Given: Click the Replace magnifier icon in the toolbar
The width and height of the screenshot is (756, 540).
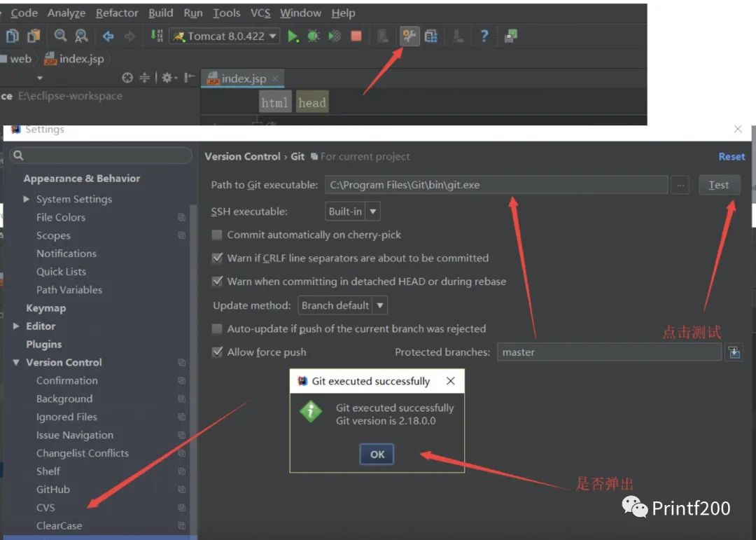Looking at the screenshot, I should (x=81, y=36).
